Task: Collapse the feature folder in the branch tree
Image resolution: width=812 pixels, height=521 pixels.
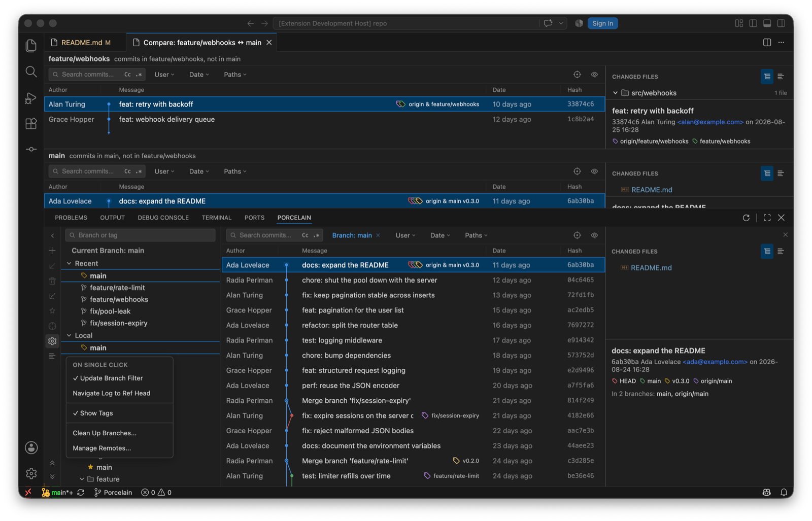Action: click(82, 479)
